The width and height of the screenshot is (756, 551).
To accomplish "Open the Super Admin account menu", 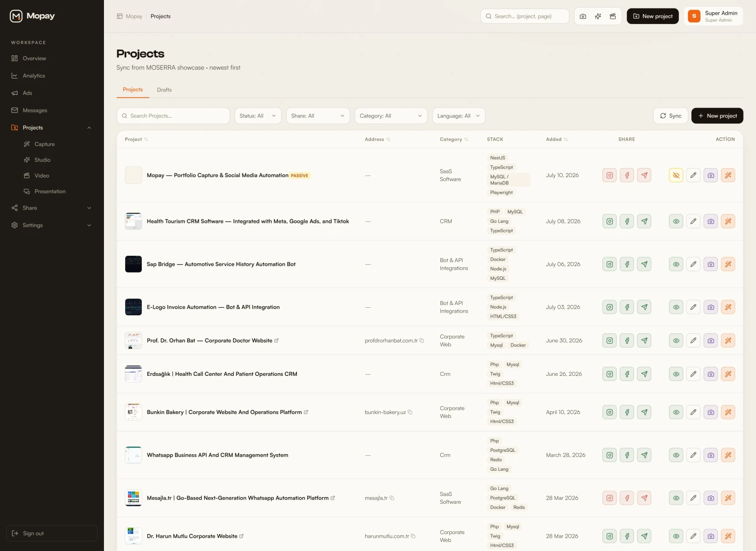I will 713,16.
